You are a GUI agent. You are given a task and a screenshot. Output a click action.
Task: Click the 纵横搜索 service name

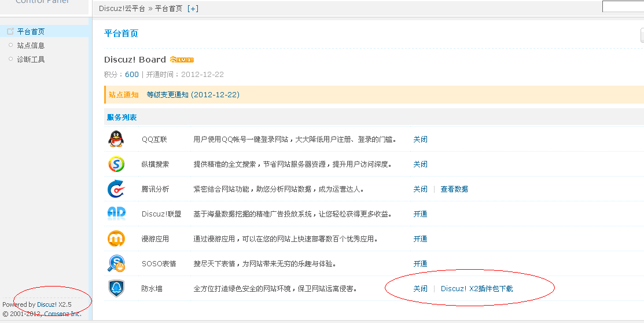(x=155, y=164)
